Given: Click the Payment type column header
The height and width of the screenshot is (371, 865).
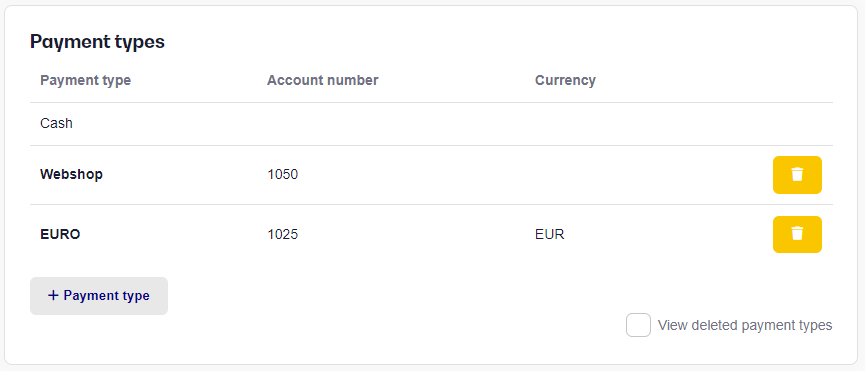Looking at the screenshot, I should [86, 80].
